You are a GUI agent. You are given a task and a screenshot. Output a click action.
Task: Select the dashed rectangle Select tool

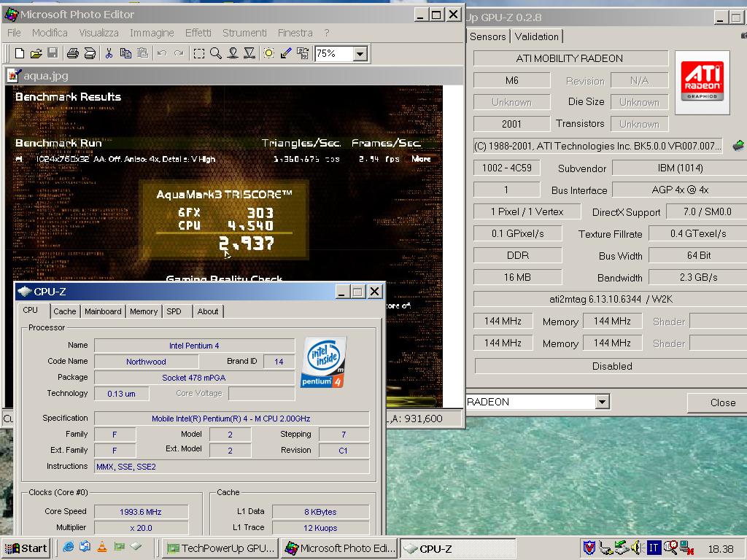tap(199, 53)
